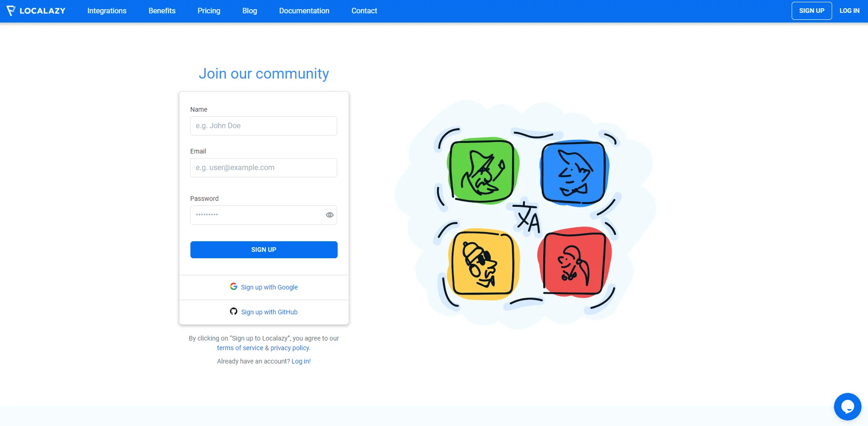Open the chat support bubble
868x426 pixels.
point(847,407)
